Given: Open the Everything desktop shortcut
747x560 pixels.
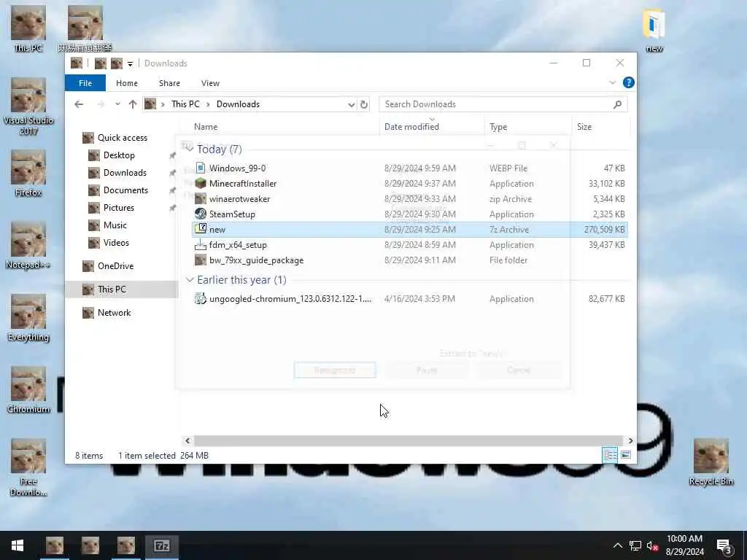Looking at the screenshot, I should tap(28, 318).
